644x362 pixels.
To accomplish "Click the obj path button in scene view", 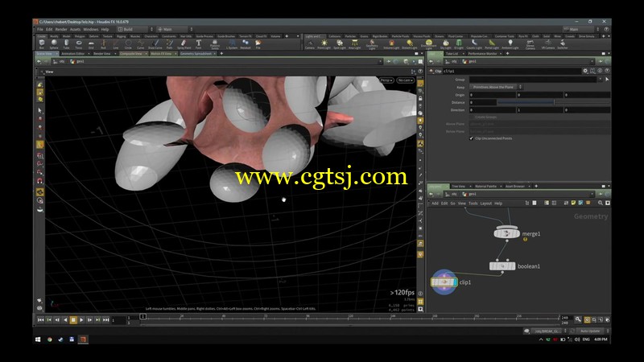I will pos(59,62).
